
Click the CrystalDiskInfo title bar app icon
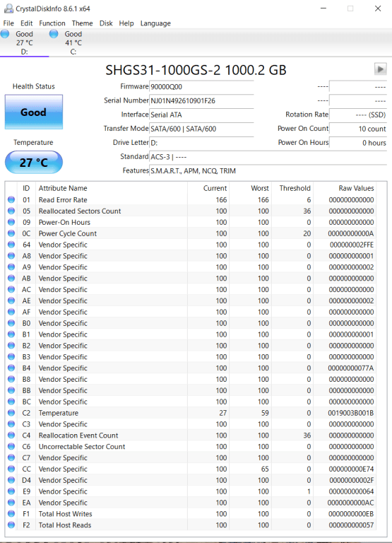(8, 8)
